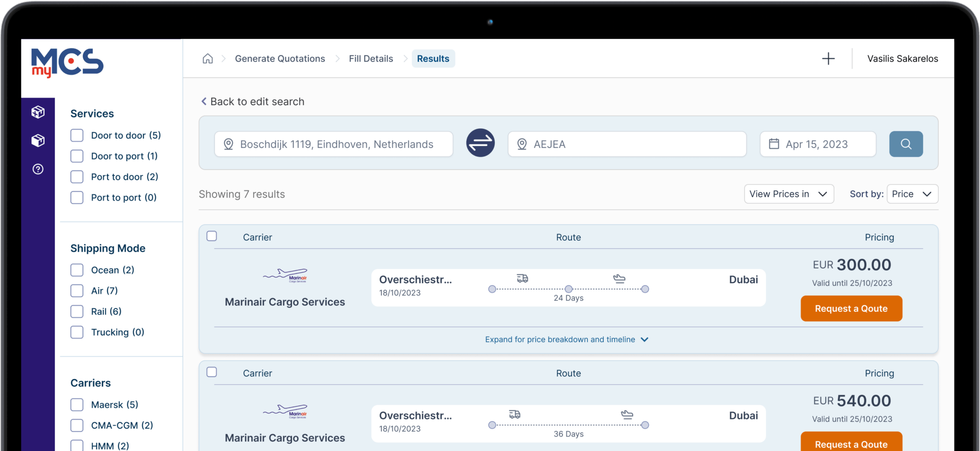The height and width of the screenshot is (451, 980).
Task: Go to Generate Quotations breadcrumb
Action: click(280, 59)
